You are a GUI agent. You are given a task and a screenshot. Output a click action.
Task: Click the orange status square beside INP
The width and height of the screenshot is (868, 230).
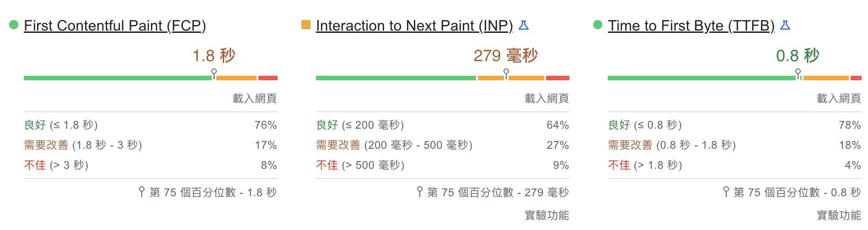click(306, 25)
